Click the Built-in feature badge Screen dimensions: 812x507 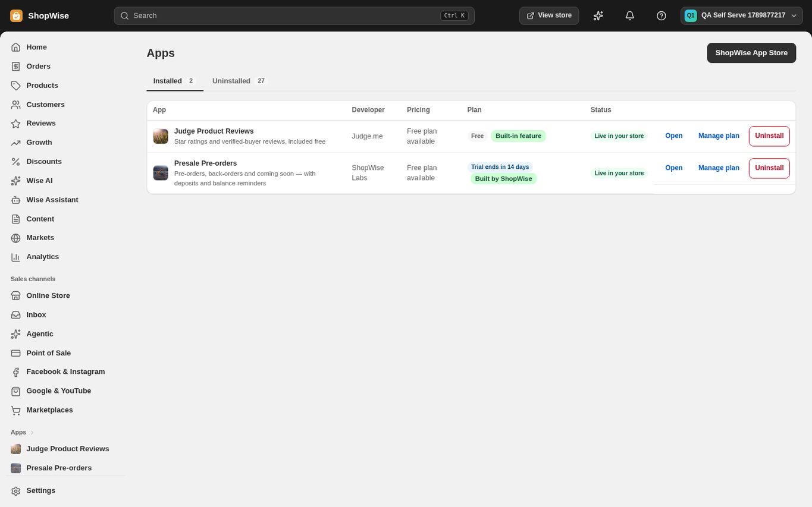518,136
